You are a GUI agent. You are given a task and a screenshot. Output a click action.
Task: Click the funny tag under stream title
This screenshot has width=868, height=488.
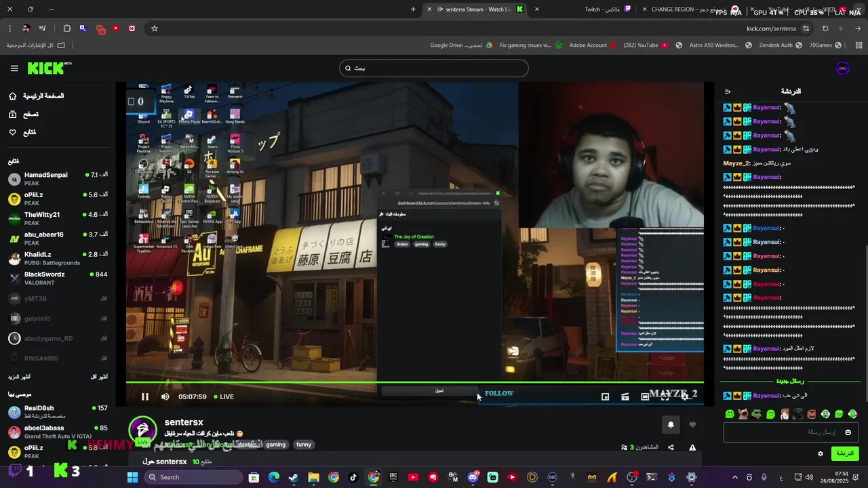click(304, 445)
